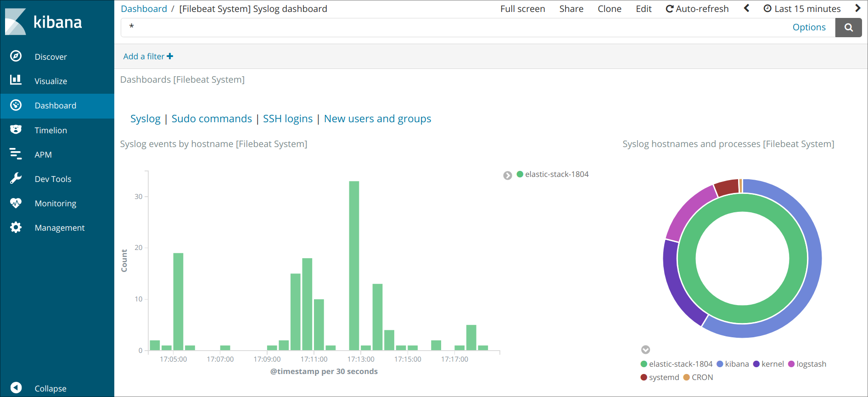Open APM using its sidebar icon
This screenshot has height=397, width=868.
click(x=16, y=154)
